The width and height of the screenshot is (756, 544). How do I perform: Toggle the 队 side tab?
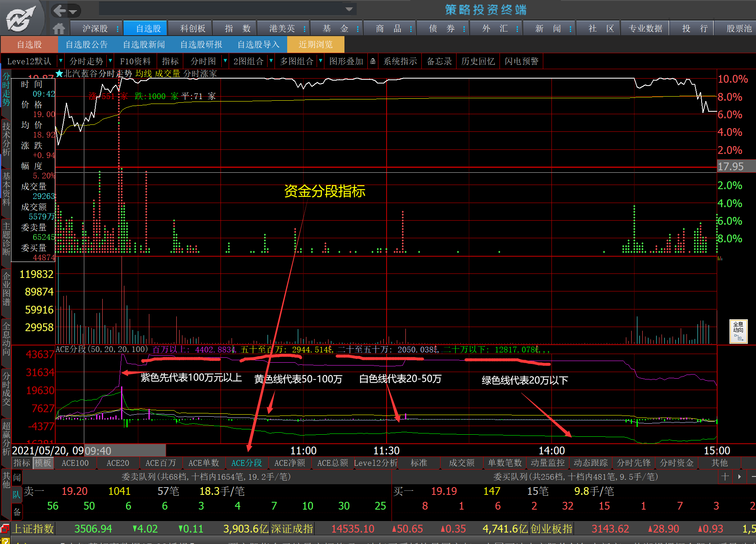pos(17,494)
